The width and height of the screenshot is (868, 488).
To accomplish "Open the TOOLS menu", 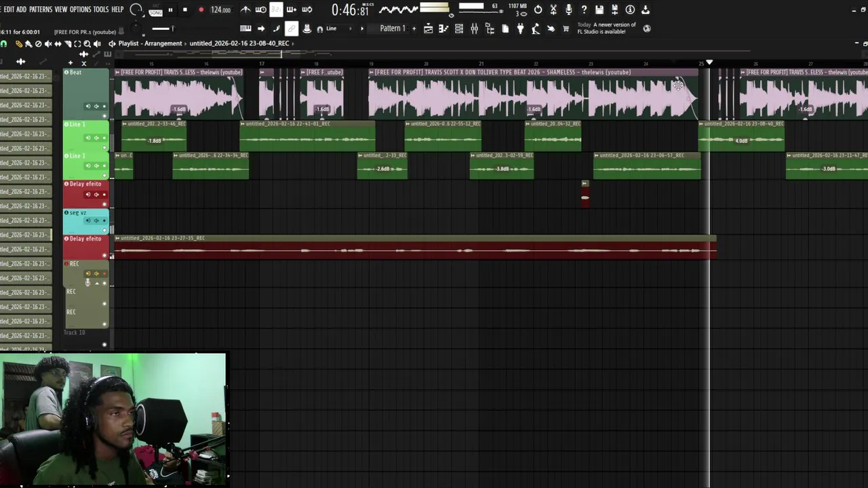I will [100, 9].
